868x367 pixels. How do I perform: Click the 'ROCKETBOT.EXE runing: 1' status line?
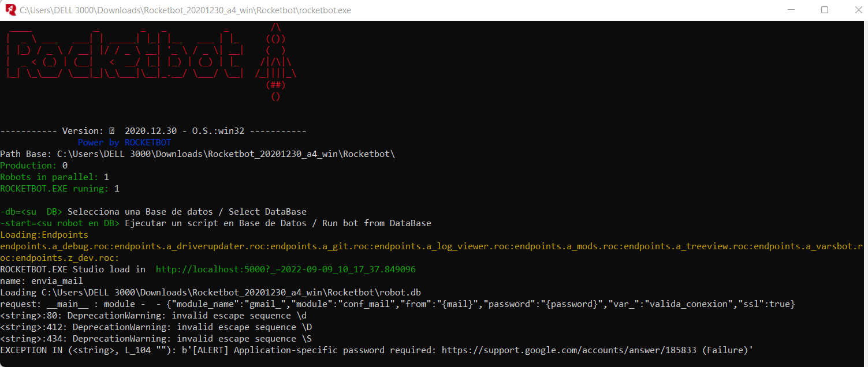[x=59, y=188]
